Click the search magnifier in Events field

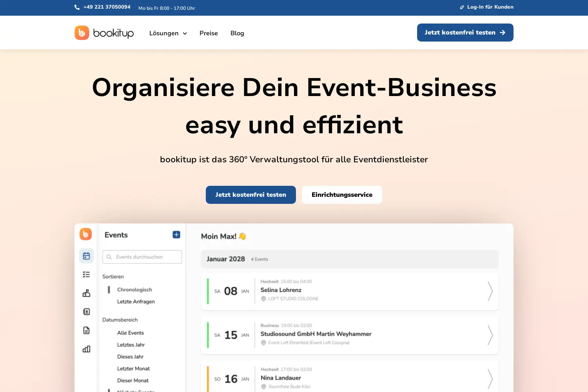coord(109,257)
